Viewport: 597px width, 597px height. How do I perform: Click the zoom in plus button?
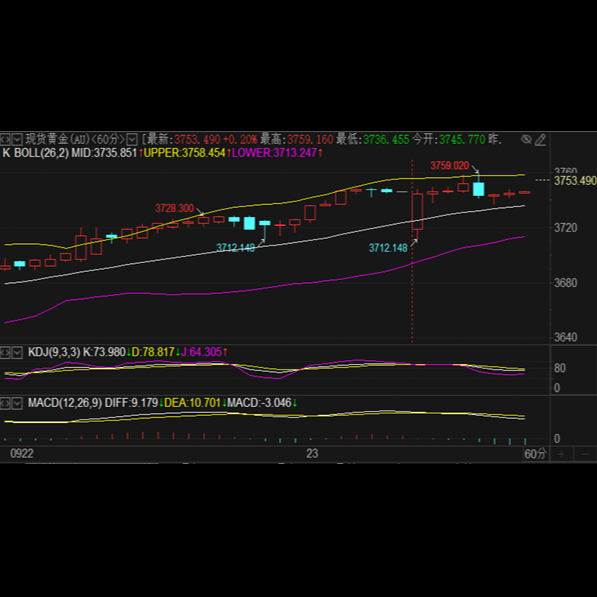pos(561,454)
